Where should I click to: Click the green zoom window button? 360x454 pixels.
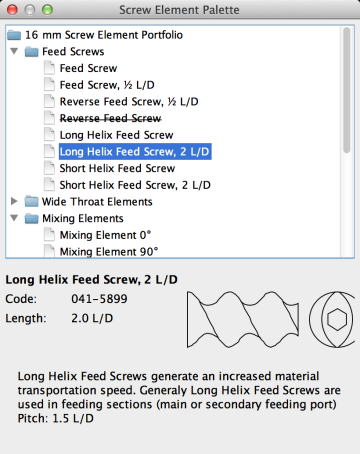47,10
